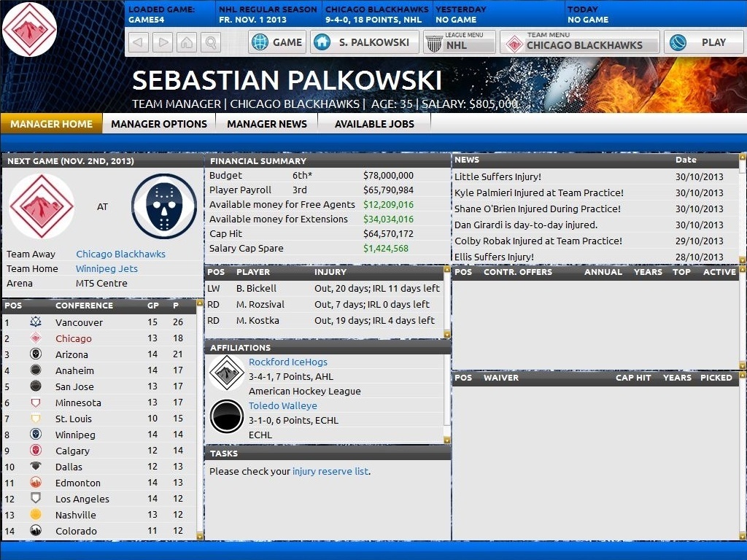Click the Vancouver team icon in standings
Image resolution: width=747 pixels, height=560 pixels.
tap(36, 322)
